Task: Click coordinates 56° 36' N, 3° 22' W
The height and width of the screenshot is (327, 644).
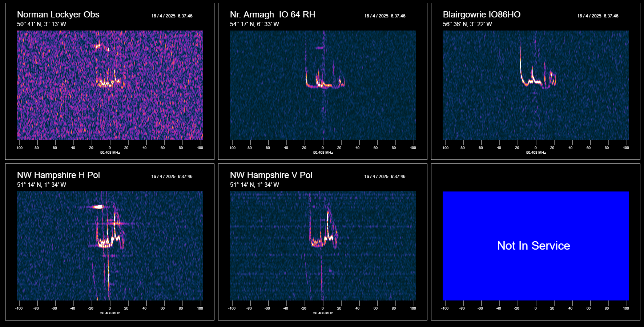Action: click(x=467, y=24)
